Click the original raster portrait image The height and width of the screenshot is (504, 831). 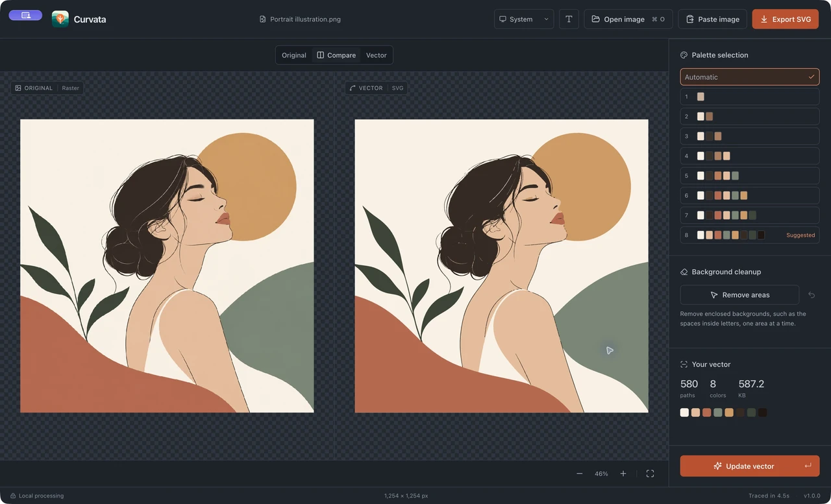coord(167,266)
